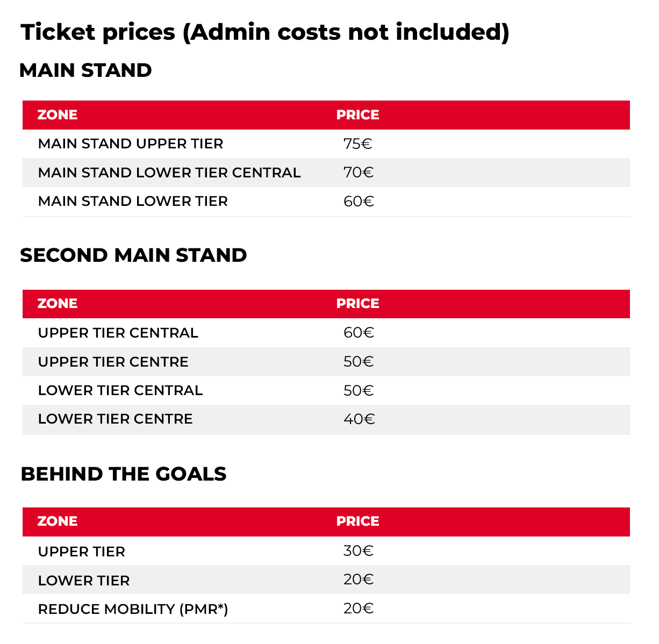Click the 70€ price
This screenshot has width=659, height=644.
click(x=359, y=173)
